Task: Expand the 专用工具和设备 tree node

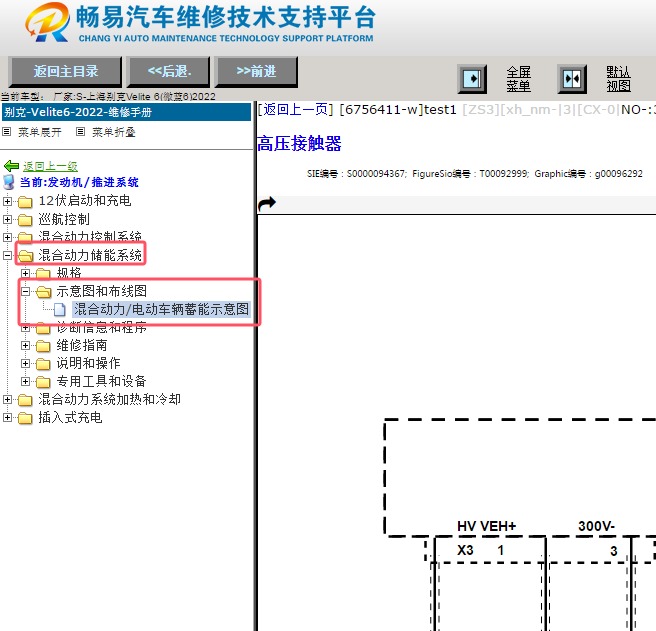Action: [26, 382]
